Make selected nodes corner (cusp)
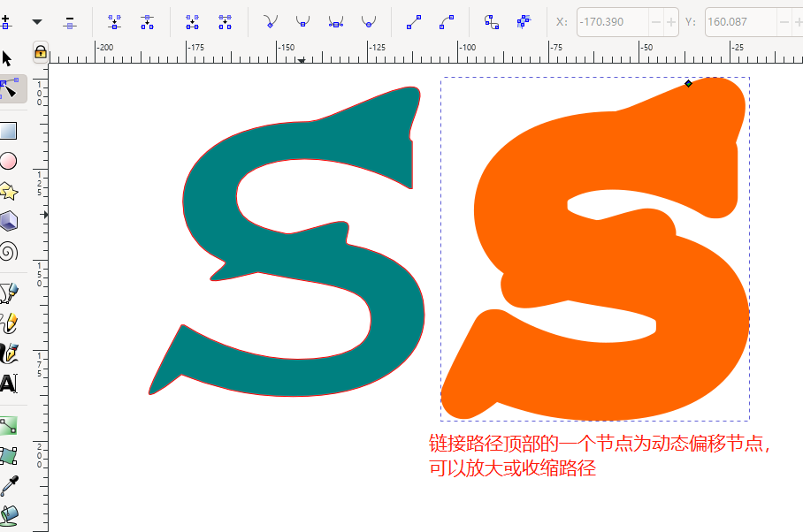The image size is (803, 532). [x=271, y=22]
